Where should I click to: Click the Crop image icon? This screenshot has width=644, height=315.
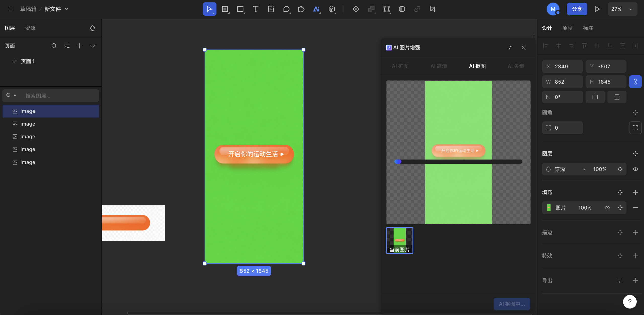(432, 9)
